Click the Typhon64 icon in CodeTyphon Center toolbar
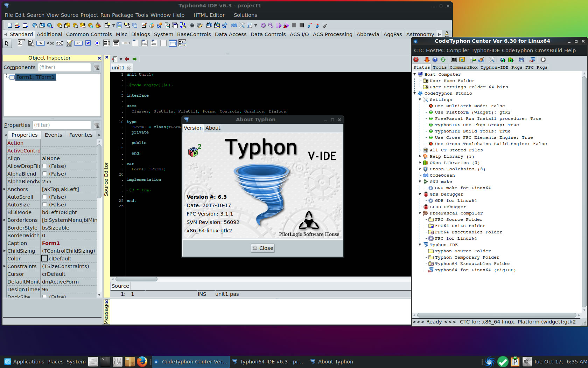Screen dimensions: 588x368 coord(532,60)
